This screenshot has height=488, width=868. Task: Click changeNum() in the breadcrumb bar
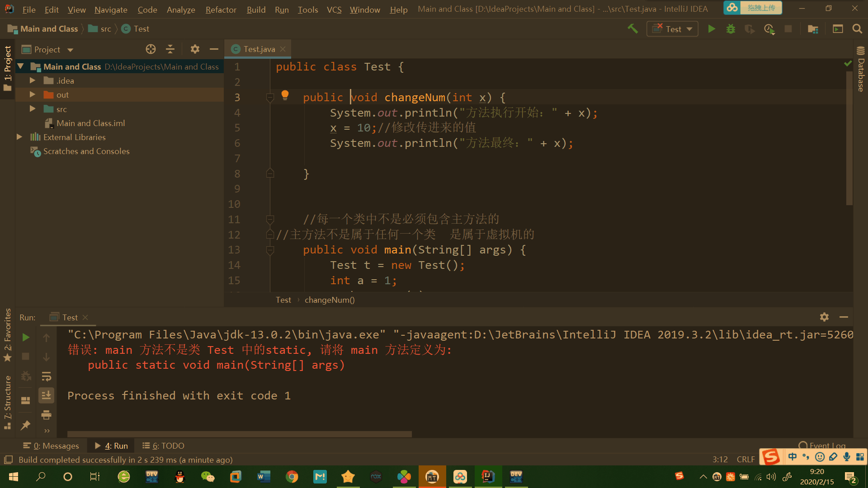click(330, 300)
